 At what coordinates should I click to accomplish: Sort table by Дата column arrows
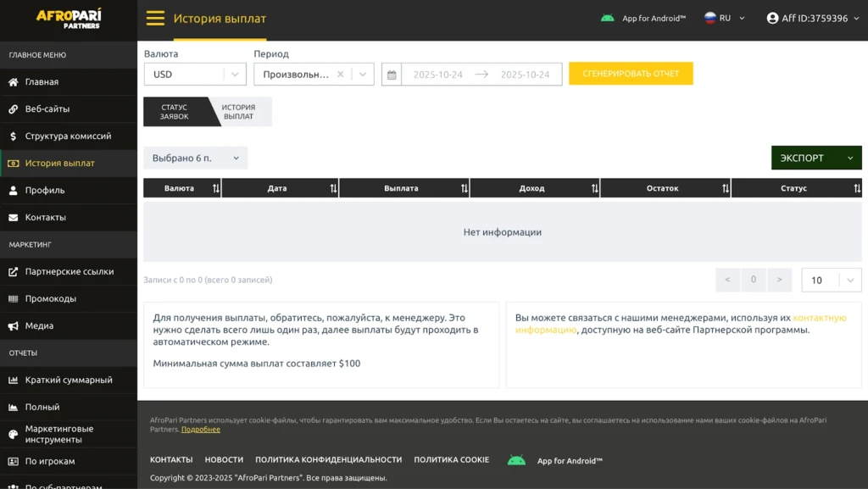pos(333,189)
